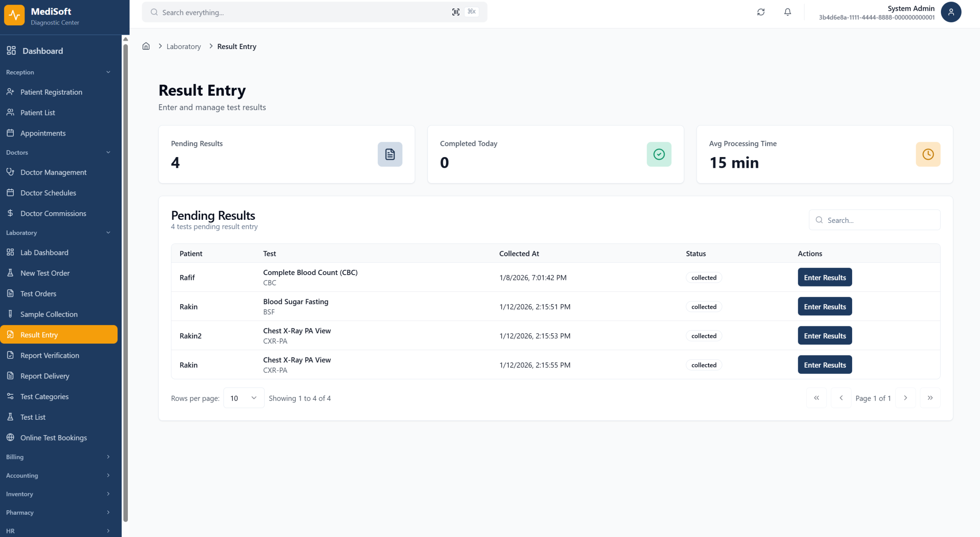Open Sample Collection in sidebar
The image size is (980, 537).
49,314
